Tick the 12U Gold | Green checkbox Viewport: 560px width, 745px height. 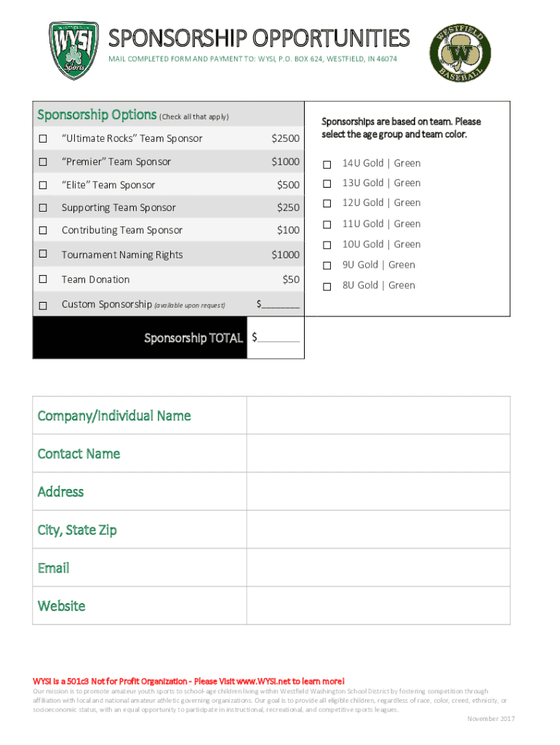click(x=327, y=204)
